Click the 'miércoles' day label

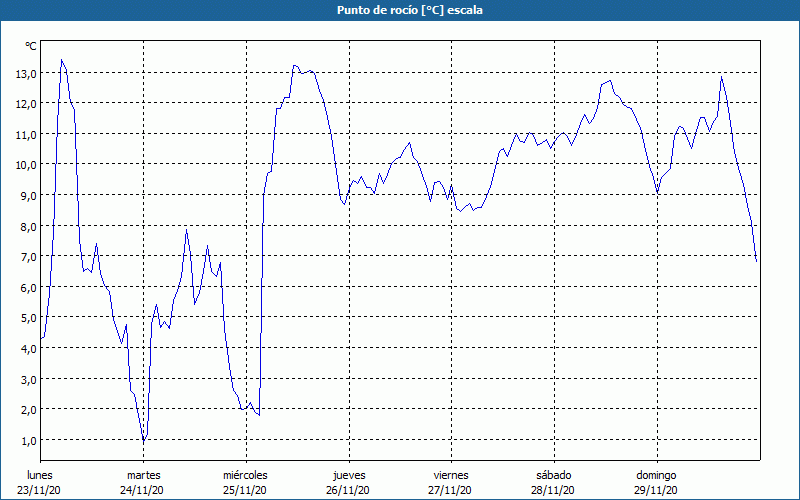[x=245, y=475]
